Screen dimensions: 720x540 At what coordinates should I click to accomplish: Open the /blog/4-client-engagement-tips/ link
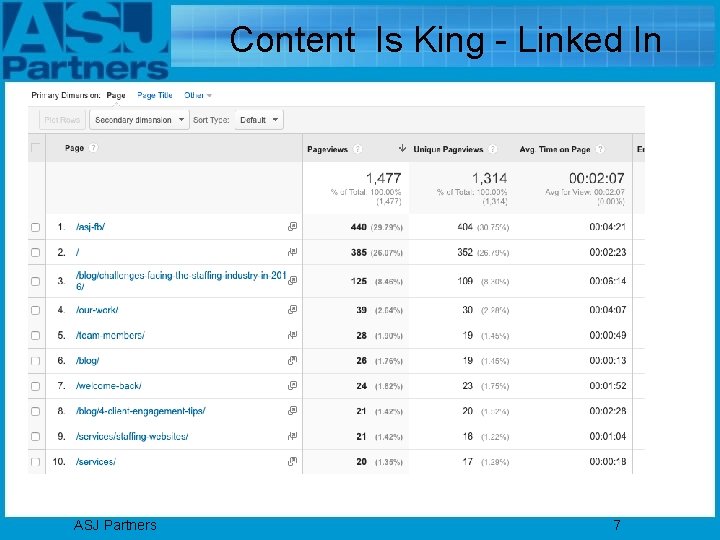tap(141, 411)
